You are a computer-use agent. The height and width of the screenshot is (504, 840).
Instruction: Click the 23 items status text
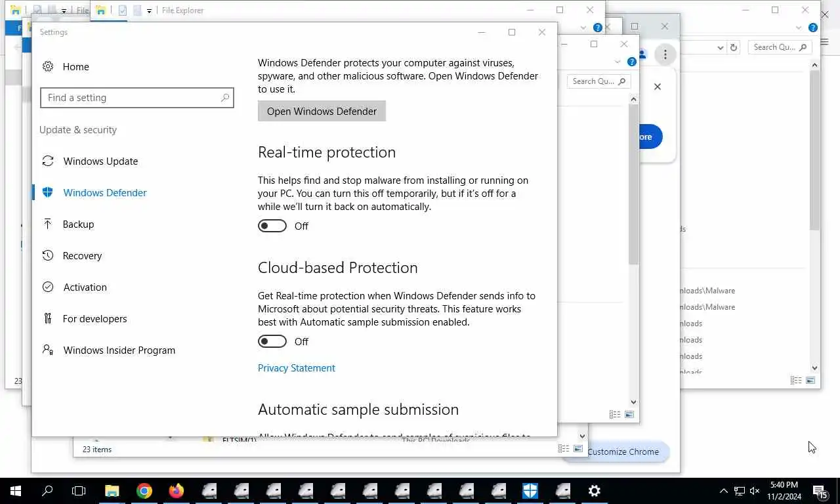tap(97, 450)
